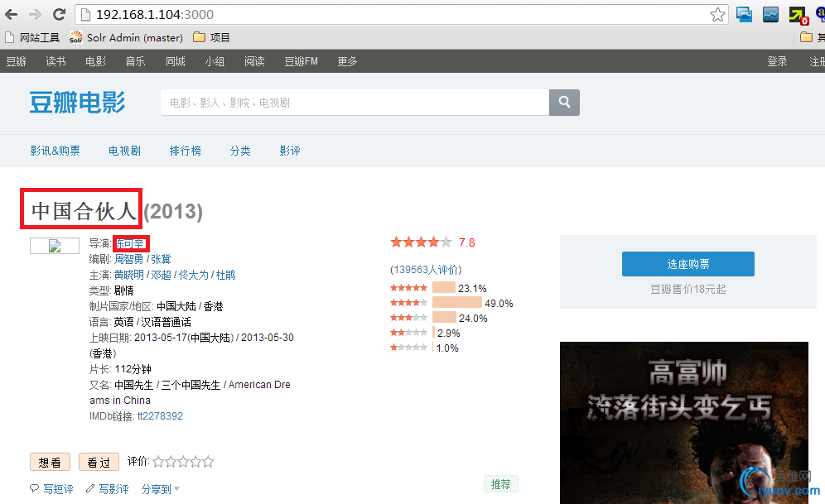Screen dimensions: 825x504
Task: Click the 3-star 24.0% rating bar
Action: [x=444, y=318]
